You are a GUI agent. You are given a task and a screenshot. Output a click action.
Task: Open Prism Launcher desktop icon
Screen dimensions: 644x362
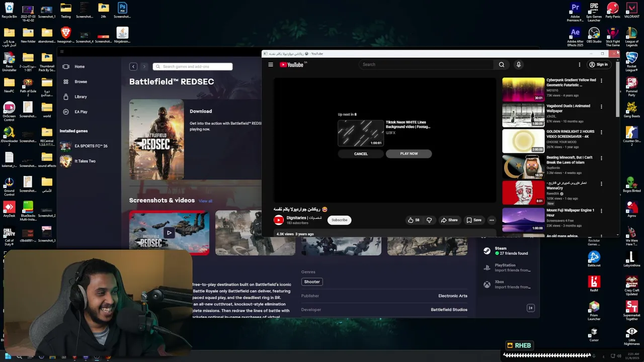594,311
